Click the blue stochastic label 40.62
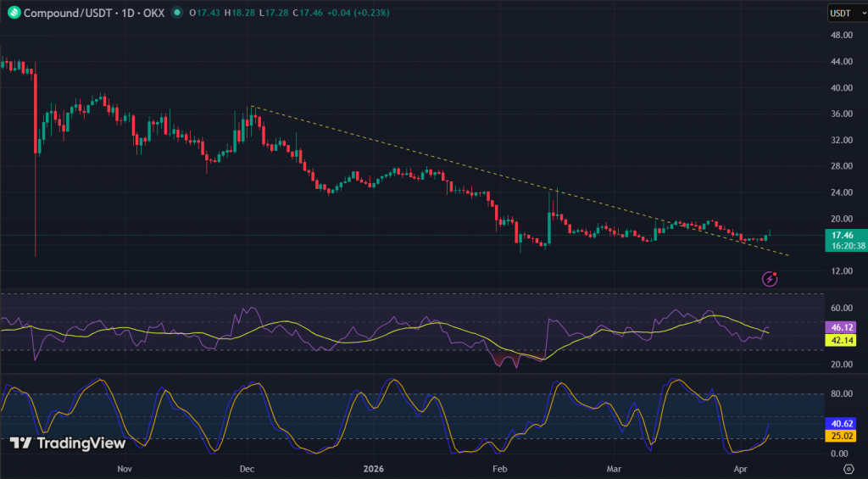The height and width of the screenshot is (479, 868). [x=841, y=423]
